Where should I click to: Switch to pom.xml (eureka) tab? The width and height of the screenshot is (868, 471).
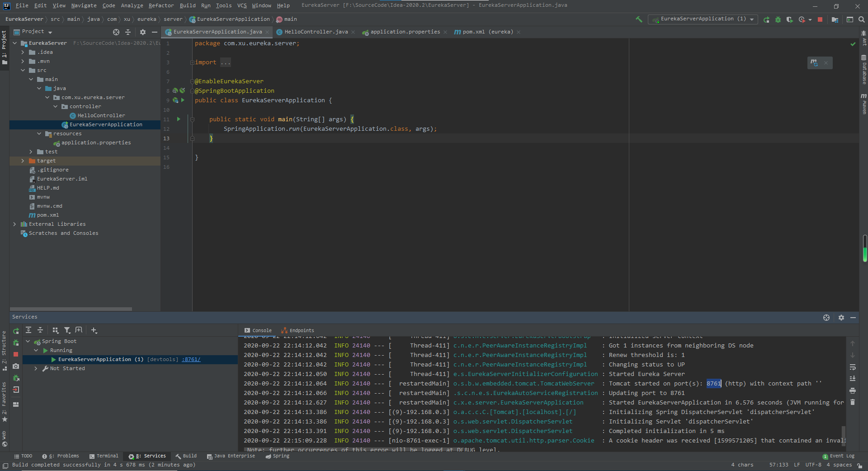[487, 32]
